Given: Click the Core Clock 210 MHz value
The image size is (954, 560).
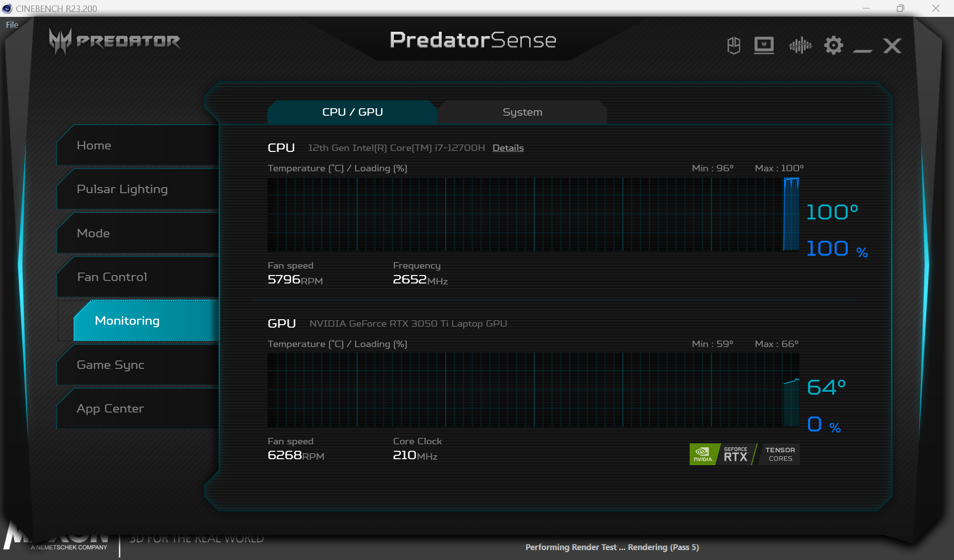Looking at the screenshot, I should 415,456.
